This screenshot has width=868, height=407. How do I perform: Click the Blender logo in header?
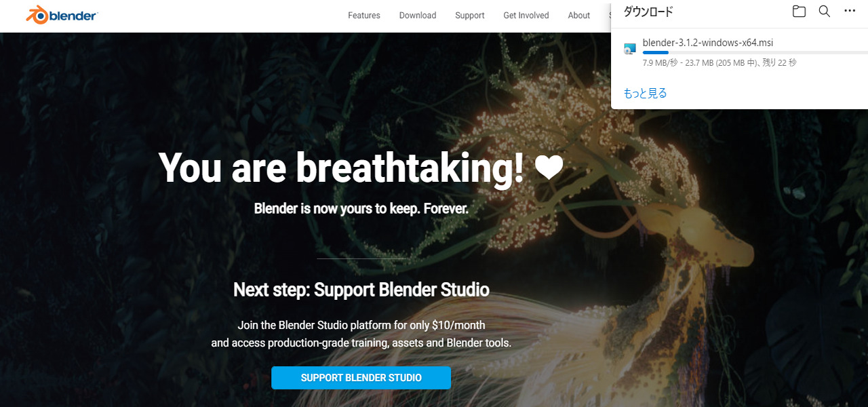coord(62,15)
